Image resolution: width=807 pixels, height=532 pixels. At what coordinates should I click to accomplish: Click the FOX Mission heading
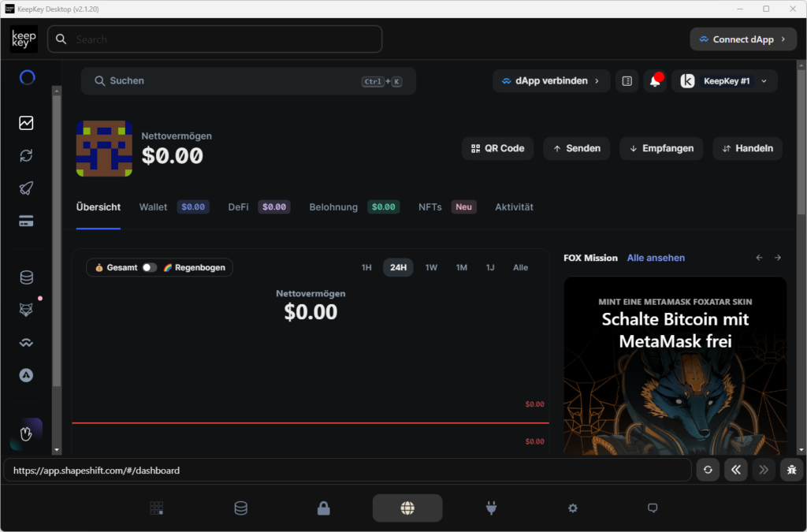[x=590, y=258]
